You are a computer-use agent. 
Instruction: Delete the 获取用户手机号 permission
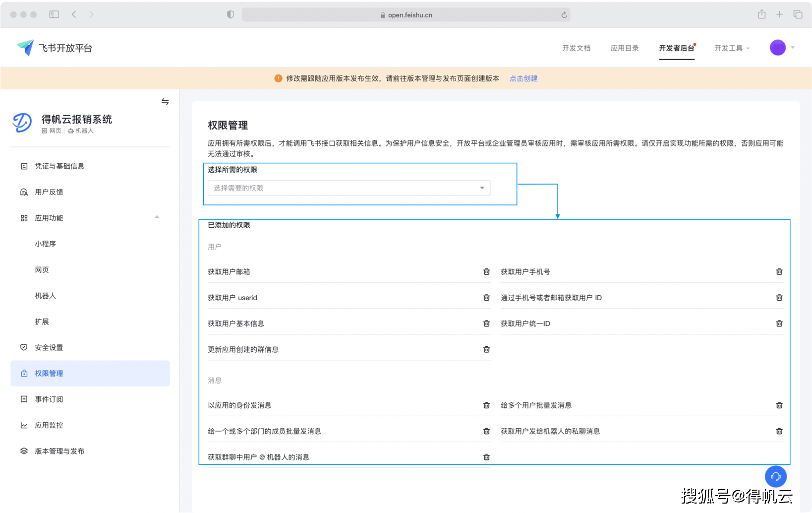pos(779,272)
